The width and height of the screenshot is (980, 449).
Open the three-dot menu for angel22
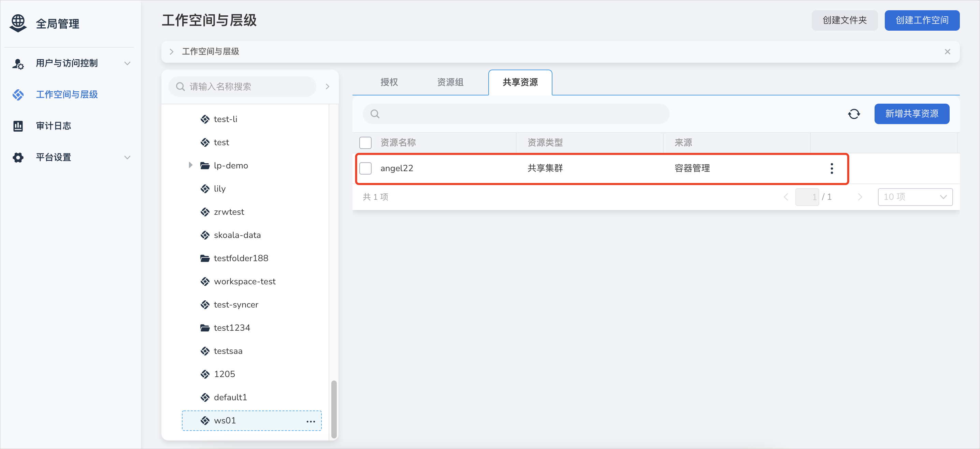tap(832, 168)
